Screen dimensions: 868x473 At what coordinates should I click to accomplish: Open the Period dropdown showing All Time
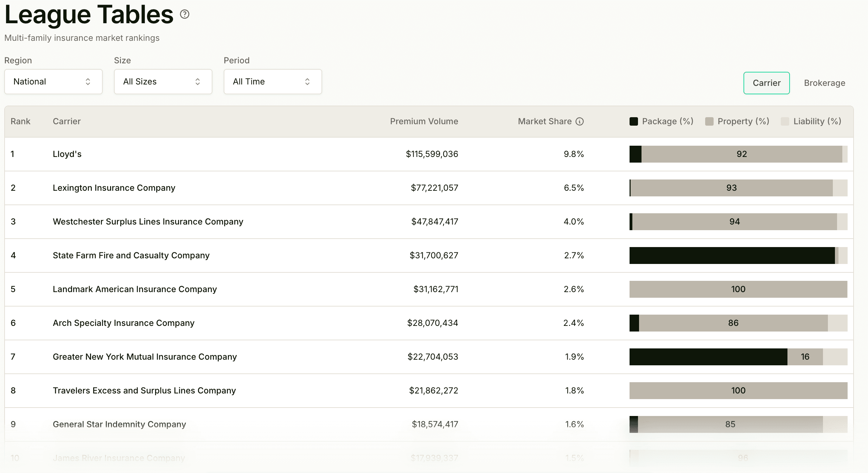coord(273,82)
